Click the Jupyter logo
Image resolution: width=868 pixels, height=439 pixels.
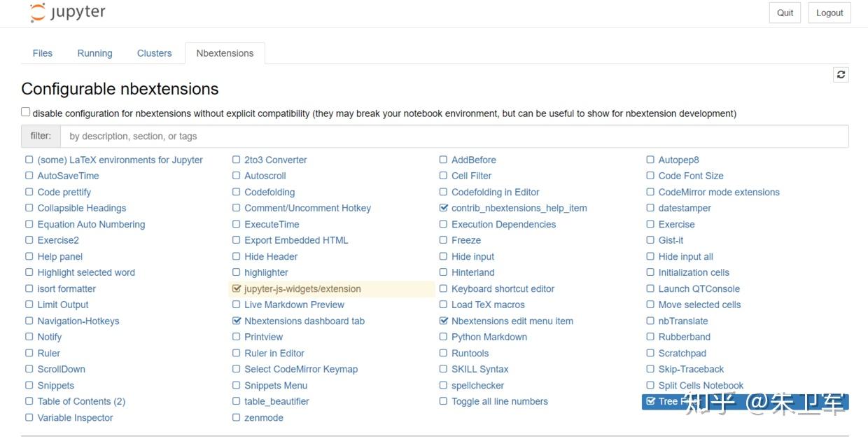[68, 13]
